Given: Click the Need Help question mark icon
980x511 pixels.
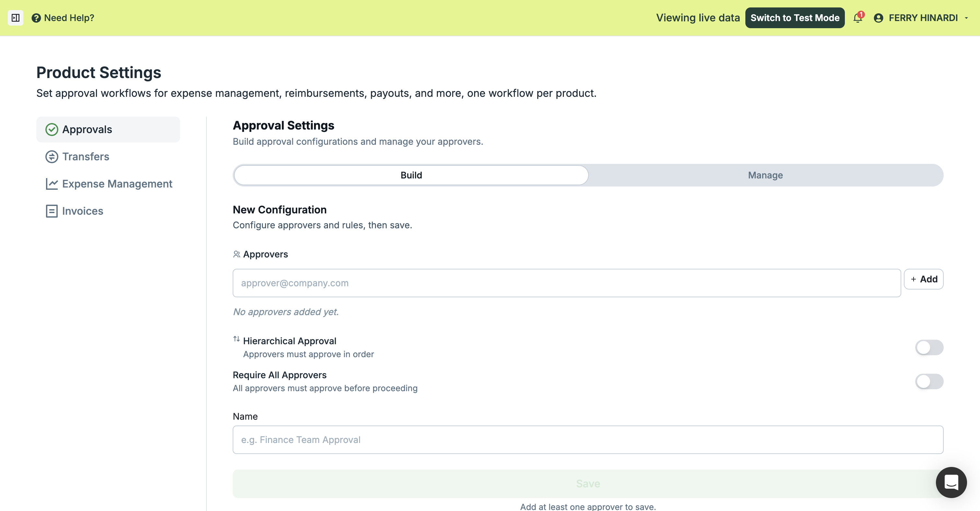Looking at the screenshot, I should [36, 18].
